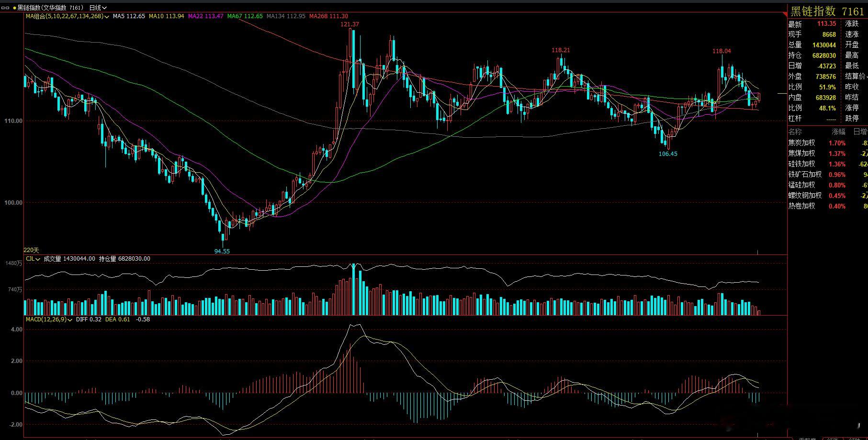Image resolution: width=868 pixels, height=440 pixels.
Task: Click the 持仓 value 6828030
Action: (824, 55)
